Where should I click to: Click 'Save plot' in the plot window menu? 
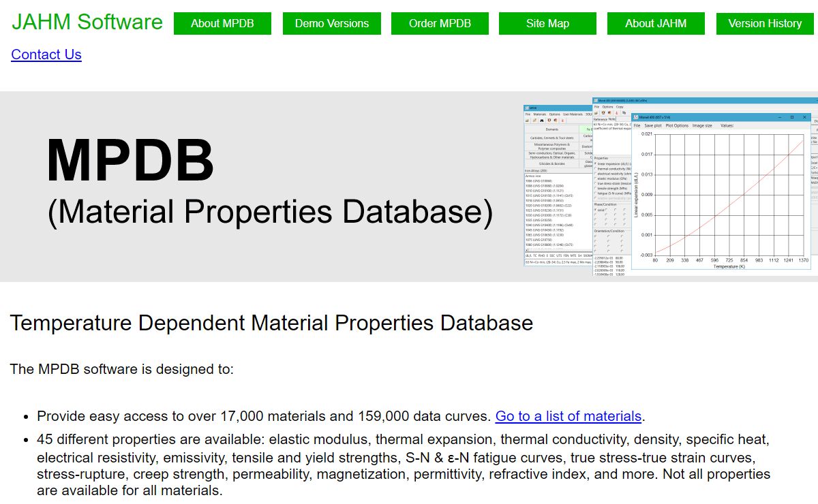tap(653, 125)
